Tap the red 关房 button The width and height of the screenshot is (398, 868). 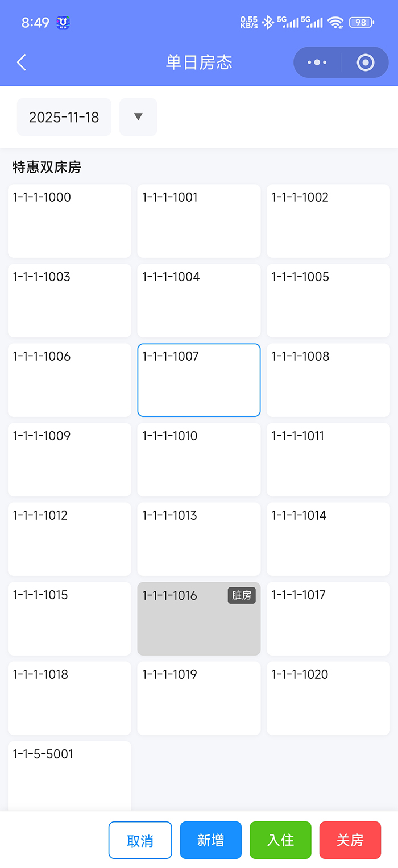[350, 840]
